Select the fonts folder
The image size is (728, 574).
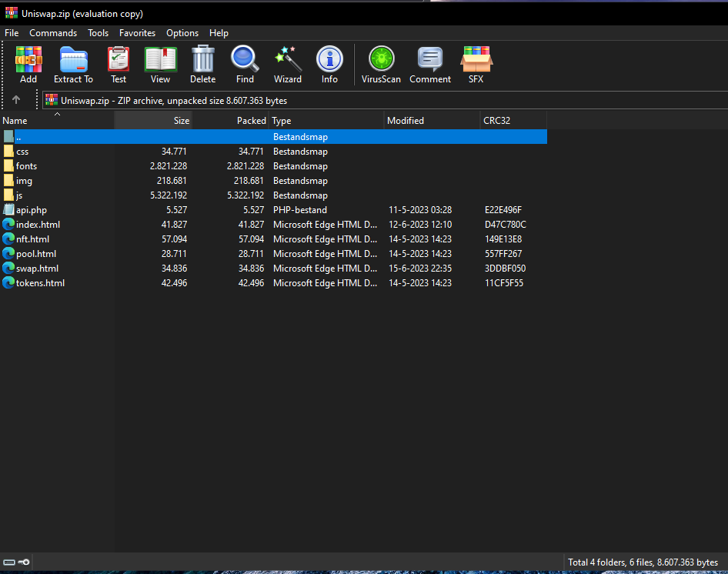[26, 166]
